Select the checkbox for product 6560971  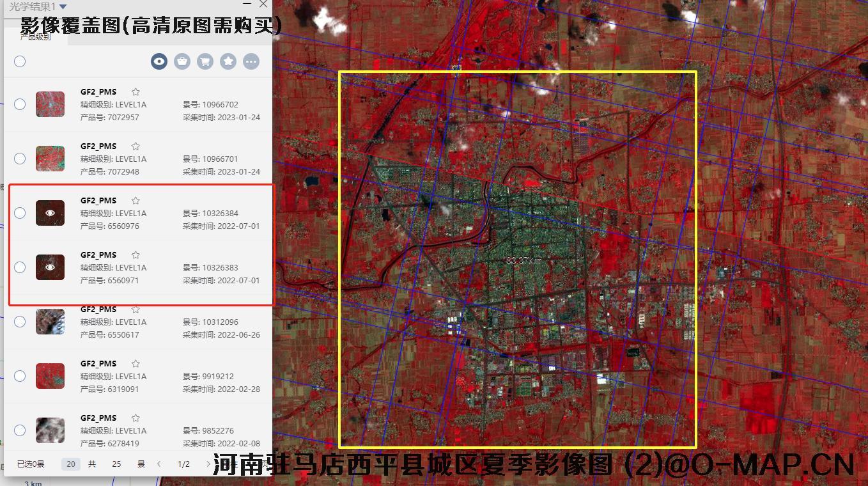coord(20,267)
